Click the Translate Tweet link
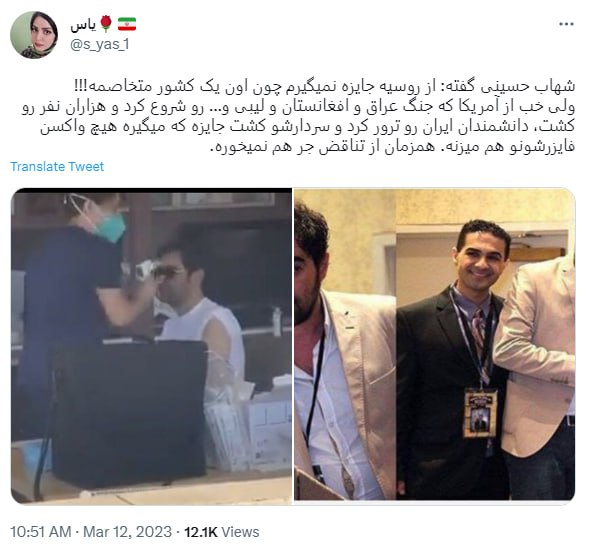 tap(57, 166)
